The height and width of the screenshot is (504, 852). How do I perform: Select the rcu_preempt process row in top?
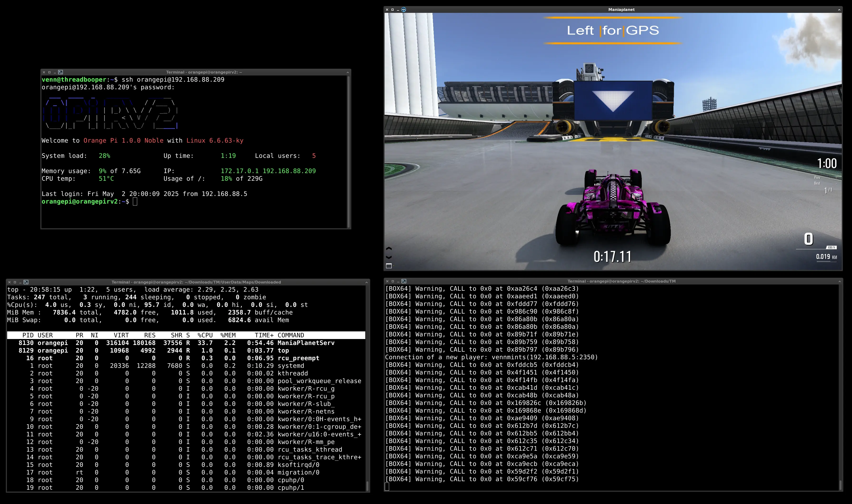[186, 358]
